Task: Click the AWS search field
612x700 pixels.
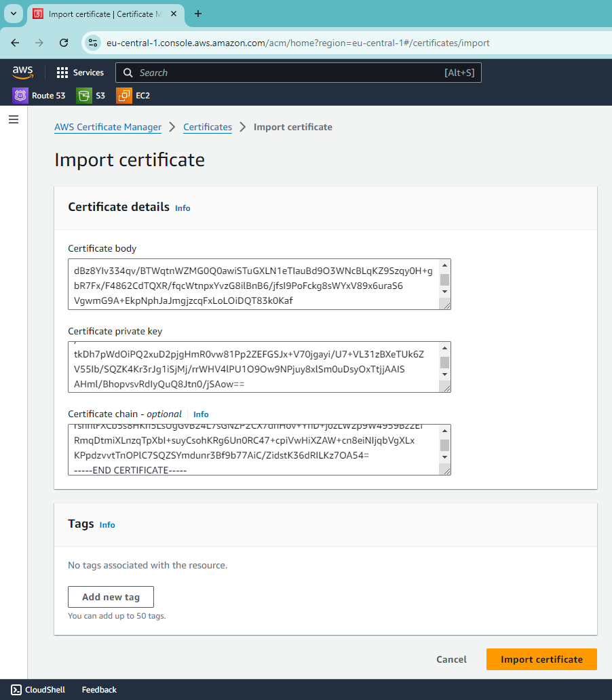Action: pyautogui.click(x=299, y=73)
